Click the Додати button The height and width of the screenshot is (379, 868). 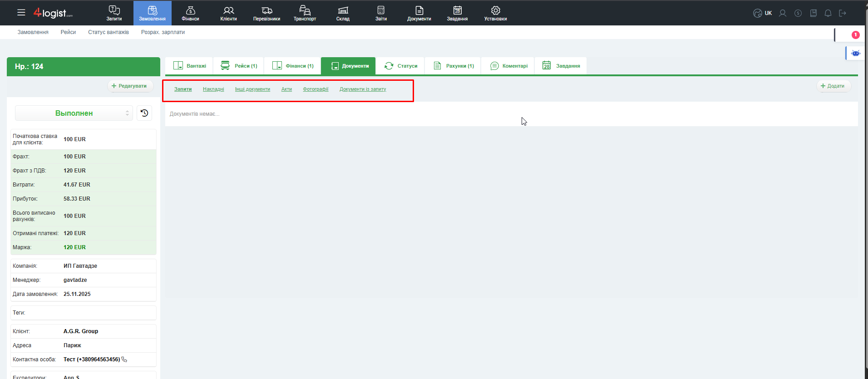coord(833,86)
